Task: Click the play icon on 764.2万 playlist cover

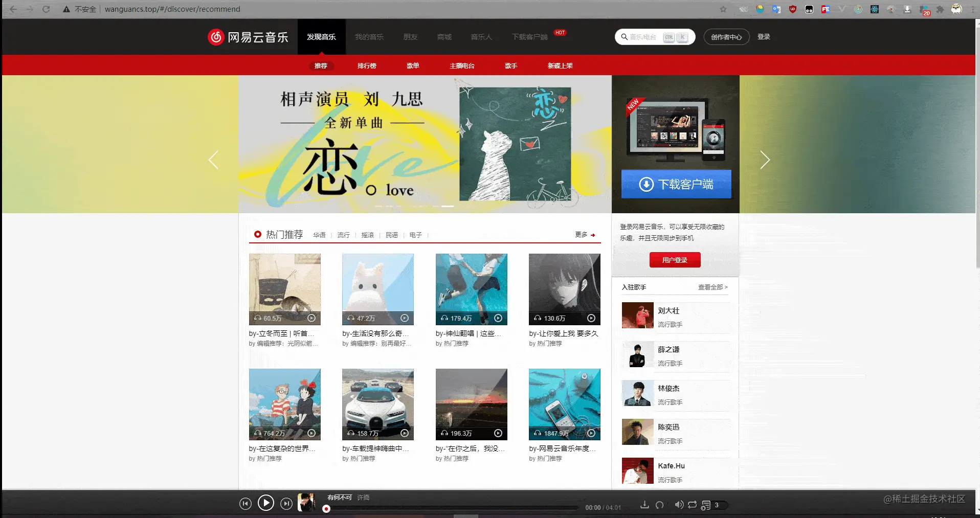Action: click(311, 433)
